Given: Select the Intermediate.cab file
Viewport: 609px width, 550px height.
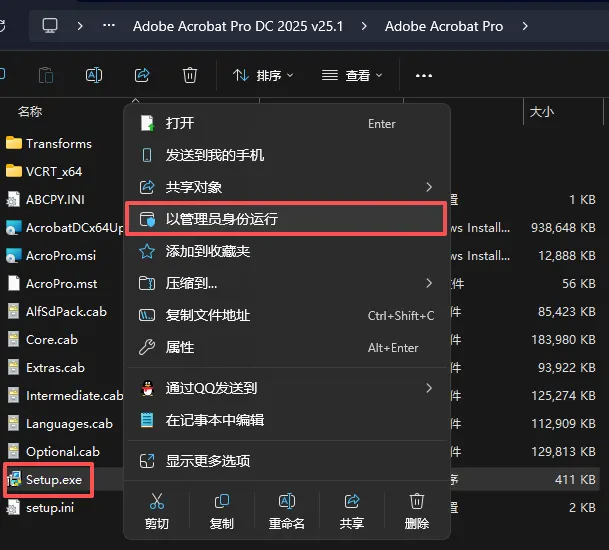Looking at the screenshot, I should click(64, 395).
